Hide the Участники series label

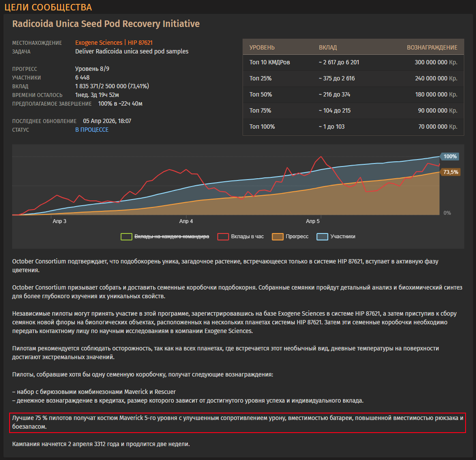point(343,237)
